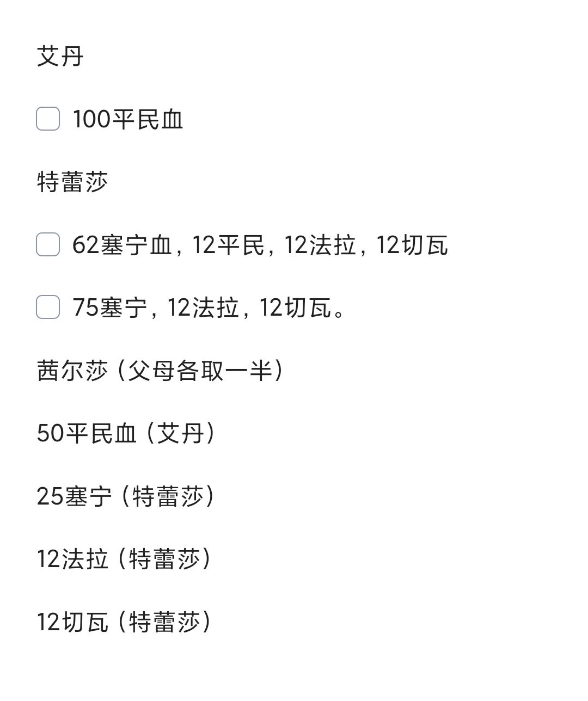Click the "25塞宁（特蕾莎）" line

125,496
